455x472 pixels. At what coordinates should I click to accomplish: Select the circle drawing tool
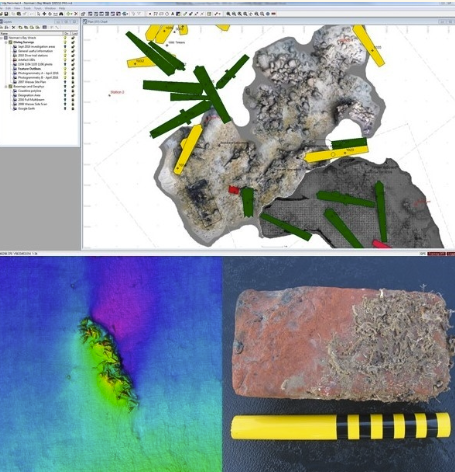(167, 14)
